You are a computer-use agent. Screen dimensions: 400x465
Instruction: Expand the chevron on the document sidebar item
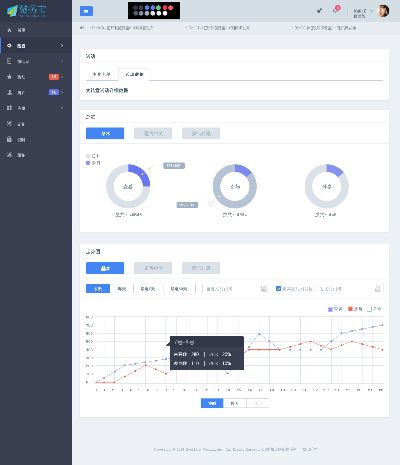click(x=62, y=61)
